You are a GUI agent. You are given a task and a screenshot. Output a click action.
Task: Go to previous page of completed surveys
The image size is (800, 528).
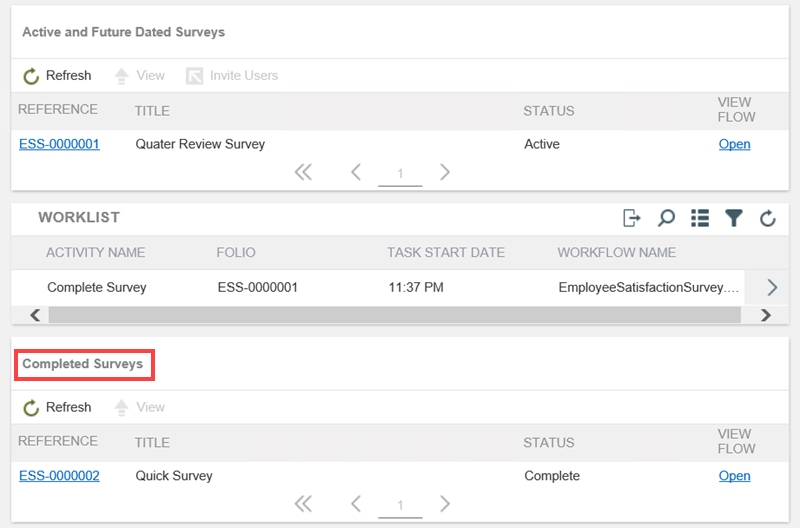pyautogui.click(x=356, y=504)
